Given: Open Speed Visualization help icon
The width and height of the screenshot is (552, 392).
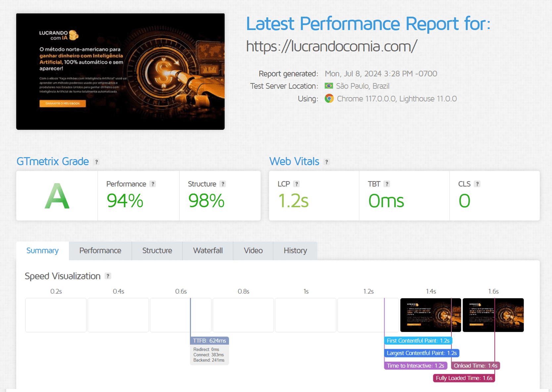Looking at the screenshot, I should point(108,276).
